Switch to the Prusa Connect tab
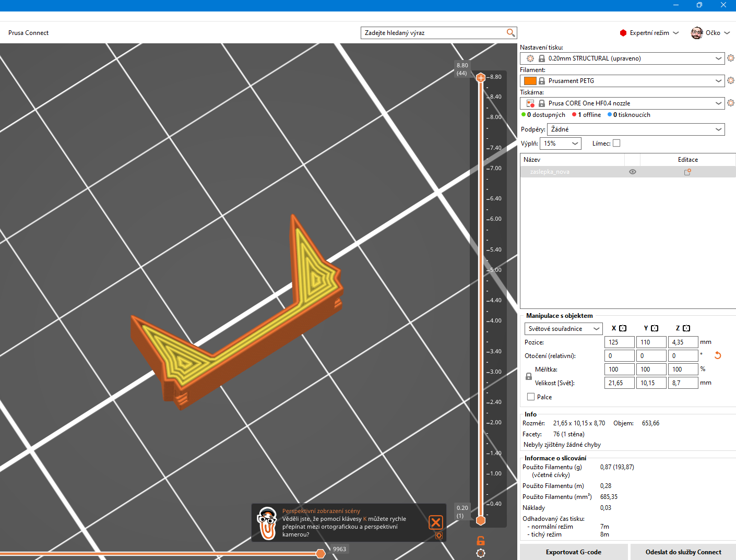This screenshot has width=736, height=560. point(29,33)
